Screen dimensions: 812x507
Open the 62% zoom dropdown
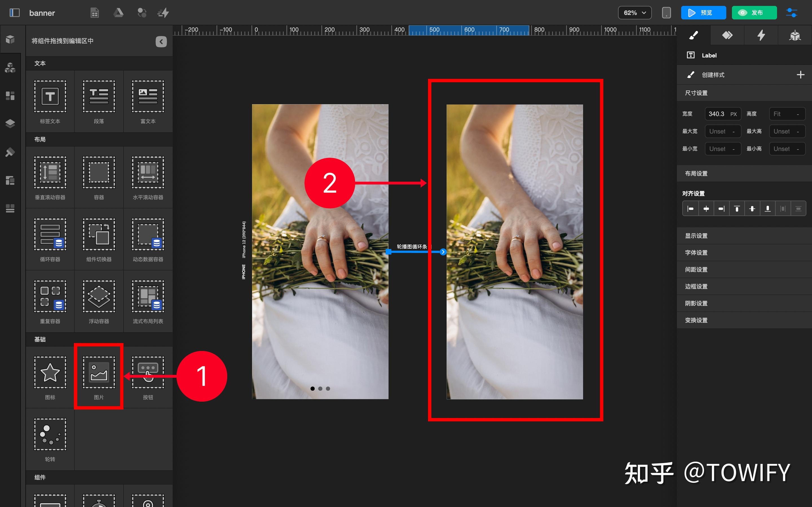[634, 13]
